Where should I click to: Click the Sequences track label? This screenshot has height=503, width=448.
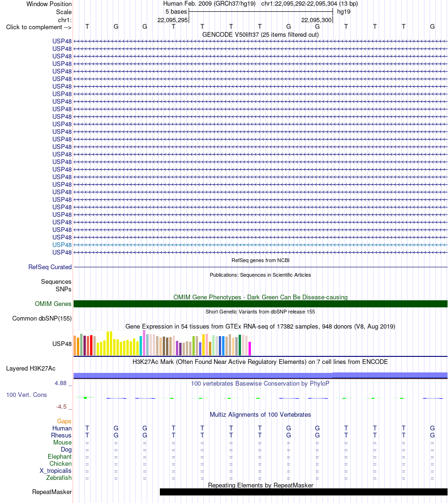[56, 281]
